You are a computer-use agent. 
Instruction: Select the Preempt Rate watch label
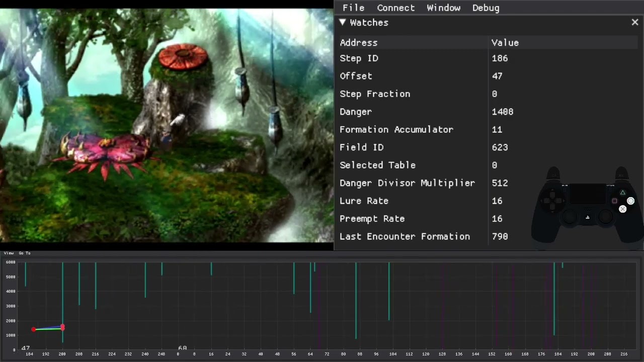pos(372,219)
